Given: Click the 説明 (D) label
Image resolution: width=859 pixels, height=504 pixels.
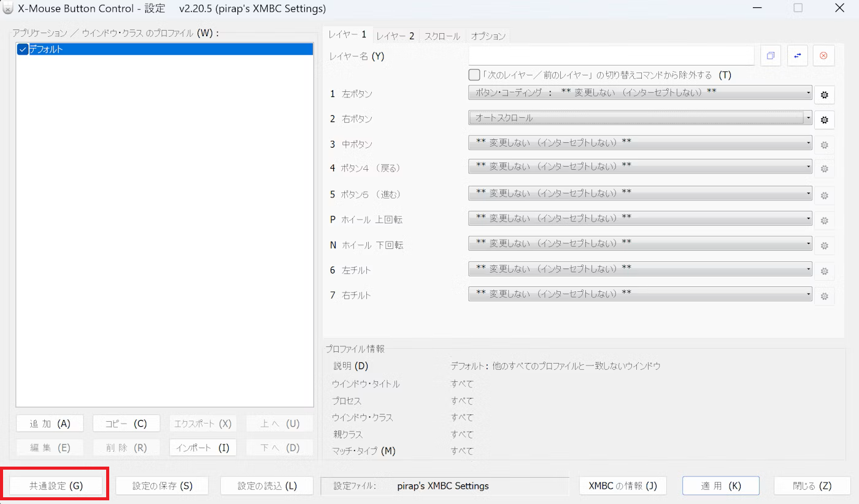Looking at the screenshot, I should pyautogui.click(x=350, y=366).
